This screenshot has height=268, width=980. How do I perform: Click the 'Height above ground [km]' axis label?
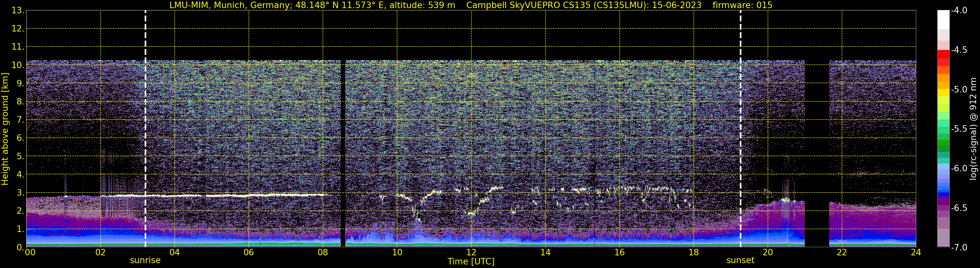pos(5,129)
